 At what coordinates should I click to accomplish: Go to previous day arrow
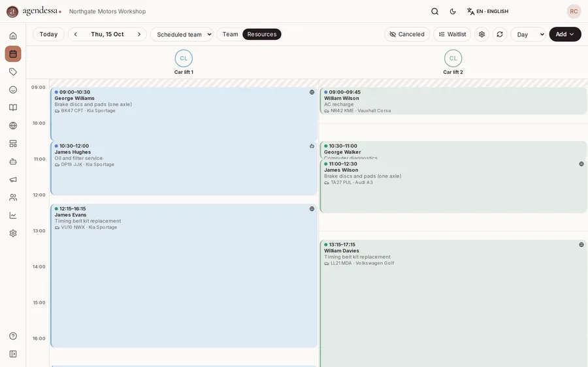[x=75, y=34]
